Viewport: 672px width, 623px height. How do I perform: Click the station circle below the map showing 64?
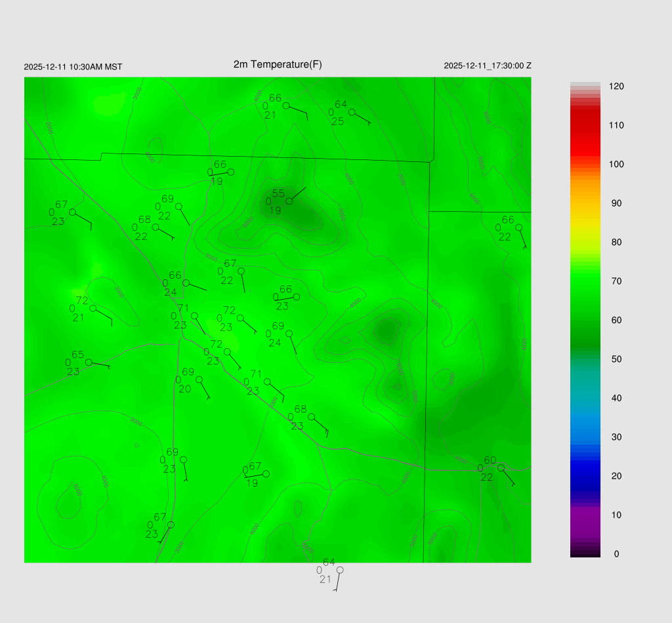click(340, 570)
